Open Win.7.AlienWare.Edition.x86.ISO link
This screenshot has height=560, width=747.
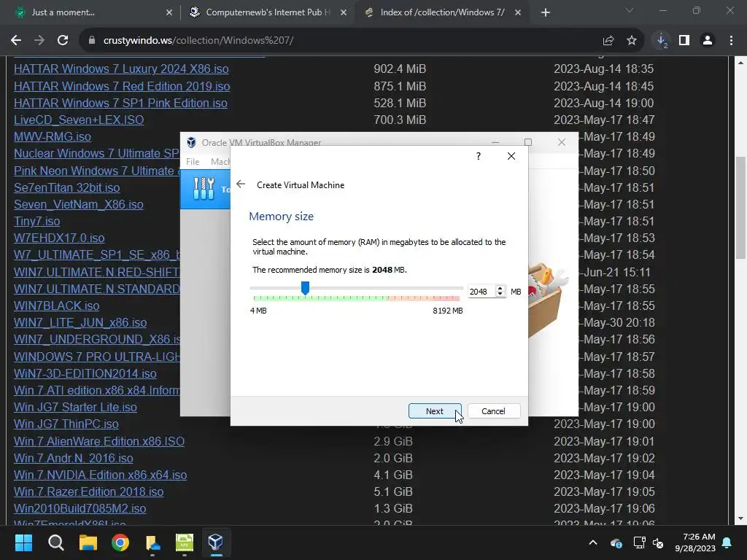click(99, 441)
